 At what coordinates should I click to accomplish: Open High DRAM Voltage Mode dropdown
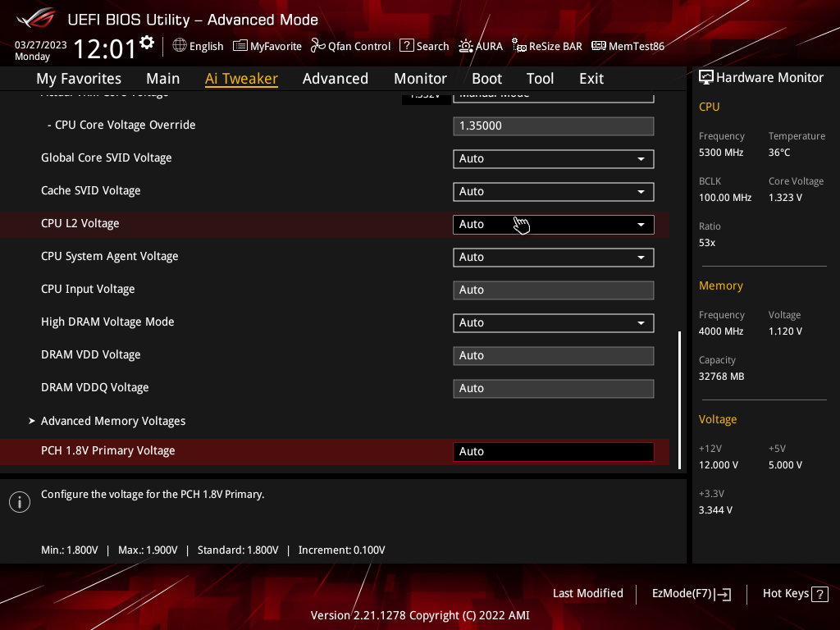554,323
